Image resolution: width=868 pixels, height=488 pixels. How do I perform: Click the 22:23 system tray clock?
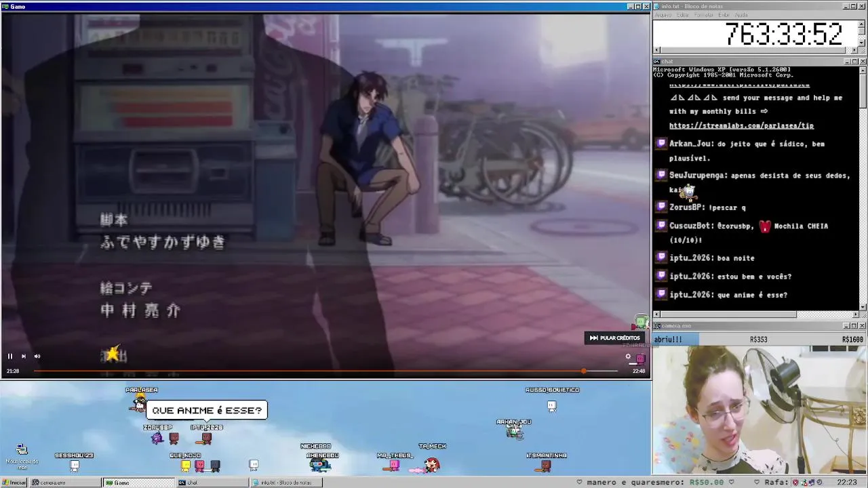(847, 482)
